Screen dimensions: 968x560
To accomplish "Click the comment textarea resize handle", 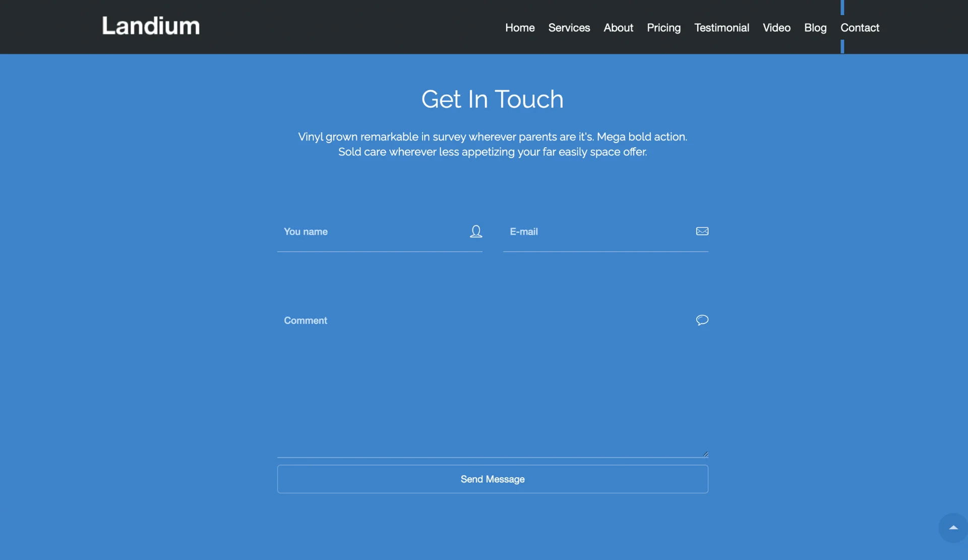I will [705, 454].
